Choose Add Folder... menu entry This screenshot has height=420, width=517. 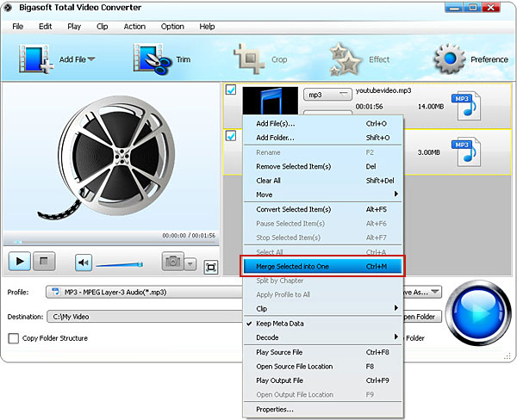(322, 138)
